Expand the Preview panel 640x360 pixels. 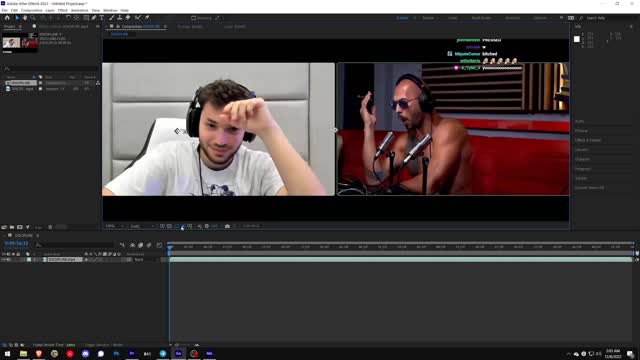point(581,131)
